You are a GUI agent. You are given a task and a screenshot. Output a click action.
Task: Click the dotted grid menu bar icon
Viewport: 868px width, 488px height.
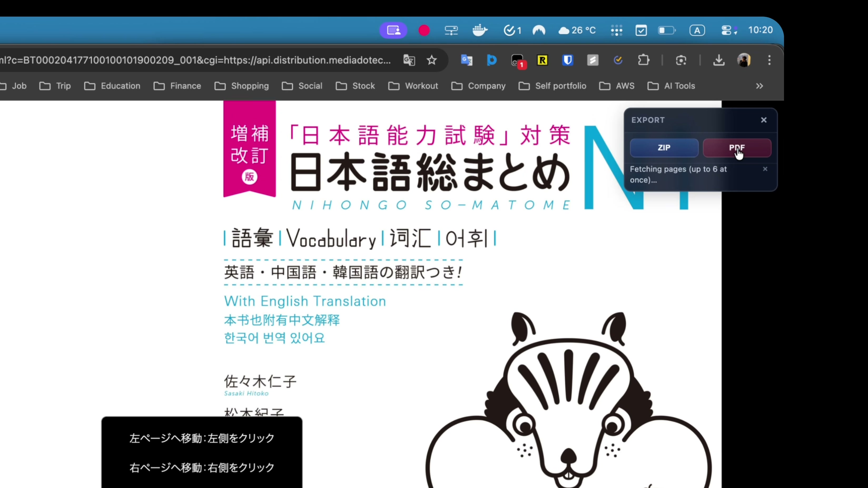(x=617, y=30)
